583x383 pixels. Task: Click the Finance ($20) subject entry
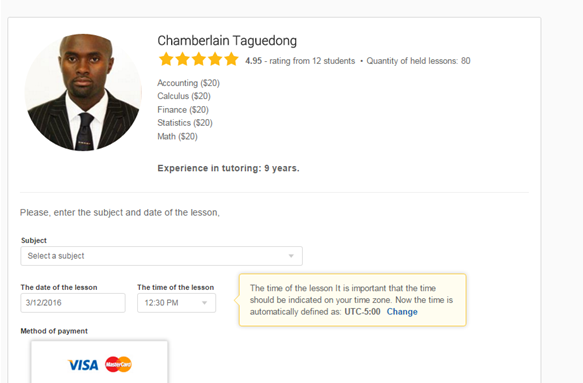183,110
